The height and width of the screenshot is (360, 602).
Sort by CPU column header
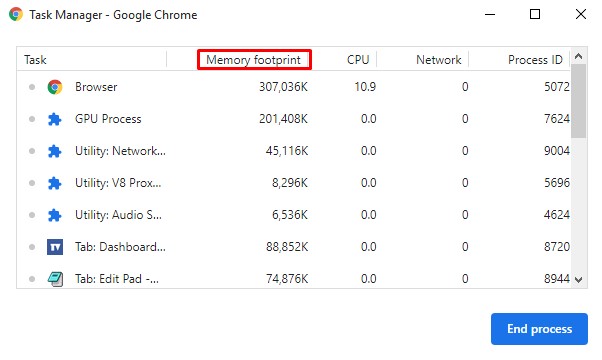358,60
